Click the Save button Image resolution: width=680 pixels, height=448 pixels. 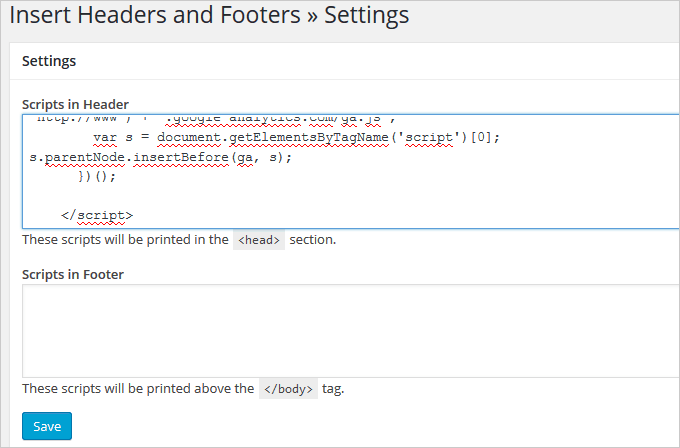pyautogui.click(x=47, y=426)
